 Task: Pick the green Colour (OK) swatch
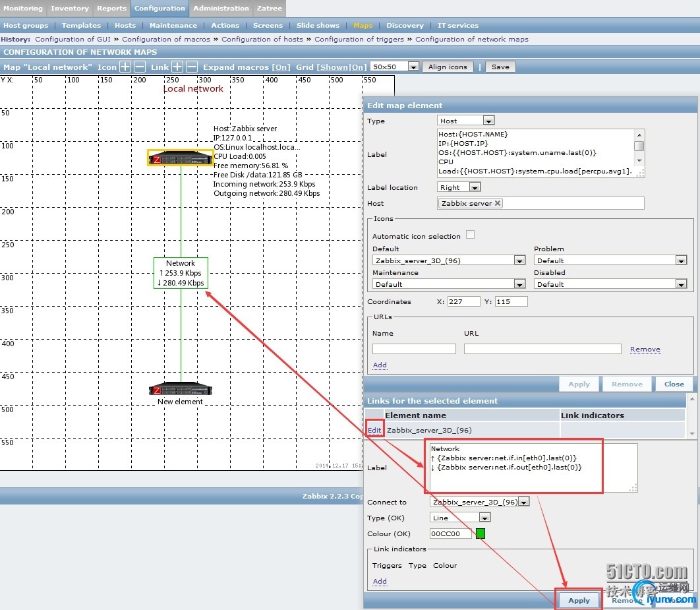click(x=481, y=534)
